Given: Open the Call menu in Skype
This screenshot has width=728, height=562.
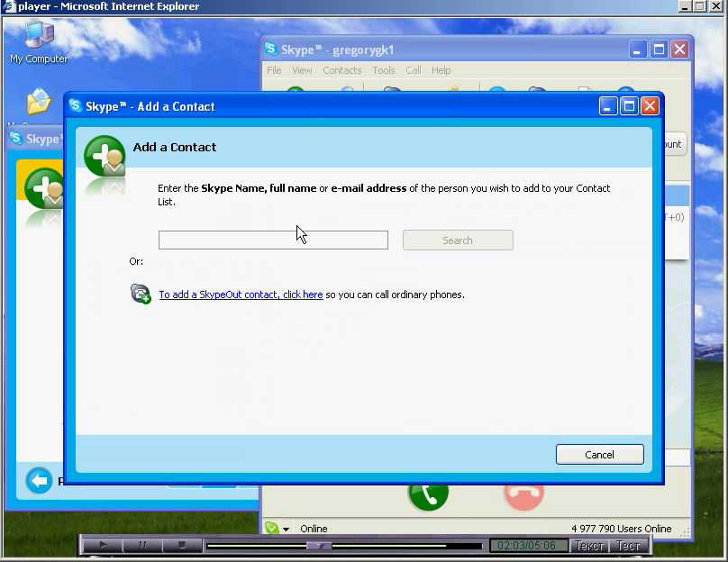Looking at the screenshot, I should coord(414,70).
